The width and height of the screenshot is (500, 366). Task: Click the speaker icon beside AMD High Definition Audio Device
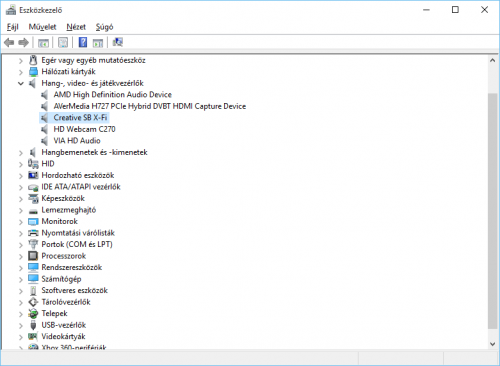pyautogui.click(x=44, y=95)
